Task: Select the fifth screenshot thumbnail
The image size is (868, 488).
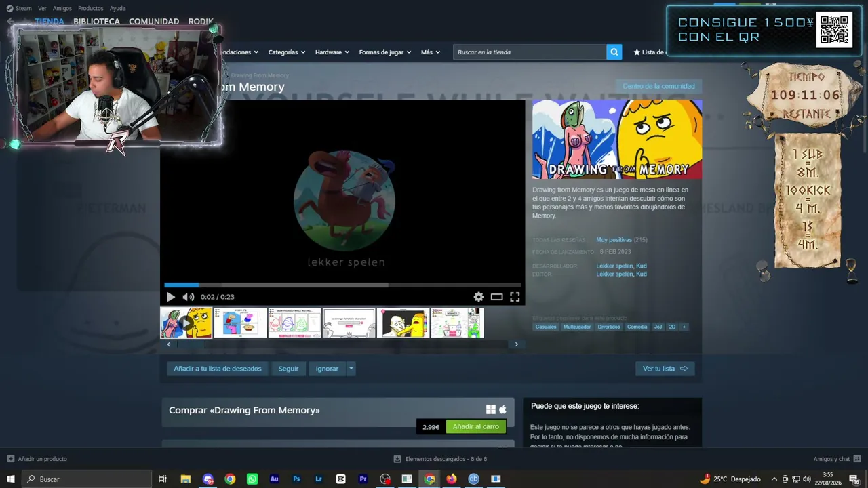Action: 403,323
